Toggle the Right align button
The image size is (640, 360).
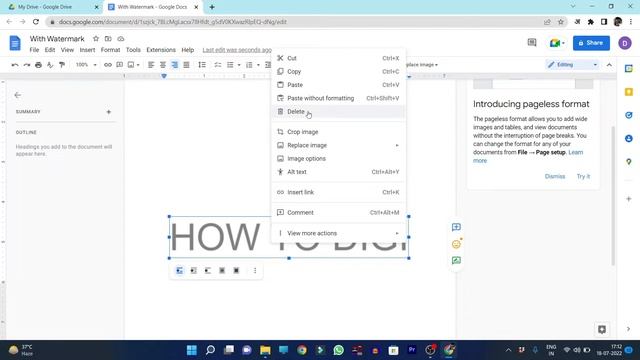click(x=175, y=65)
